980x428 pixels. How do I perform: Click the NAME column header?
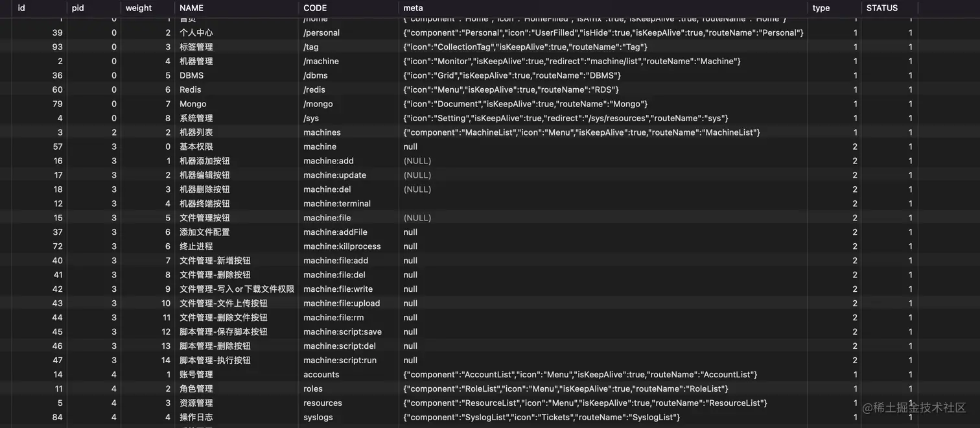point(191,8)
